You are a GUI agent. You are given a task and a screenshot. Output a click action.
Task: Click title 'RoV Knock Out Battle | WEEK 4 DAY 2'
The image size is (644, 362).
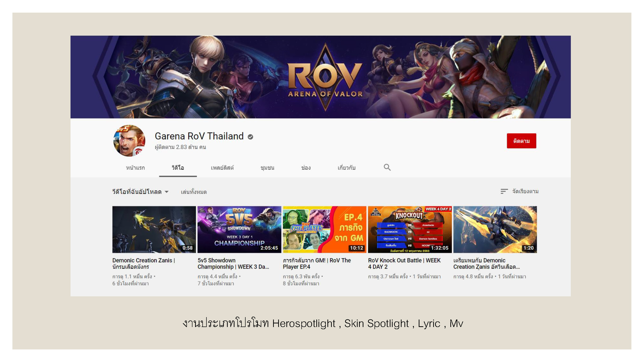click(x=404, y=264)
